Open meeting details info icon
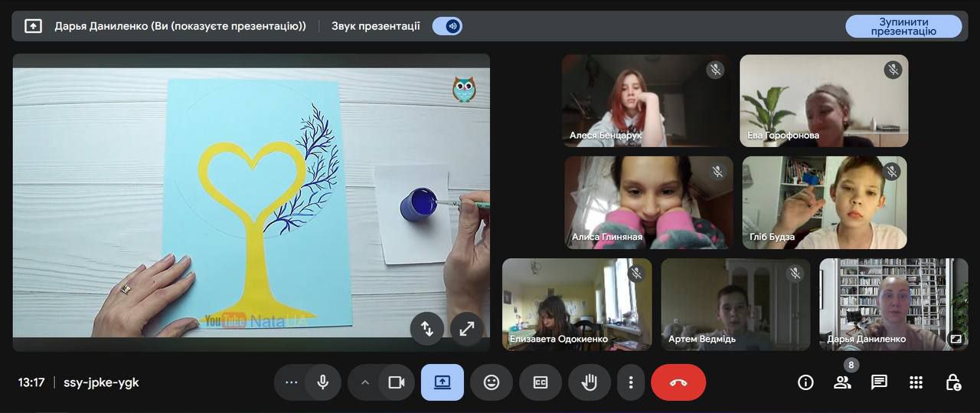This screenshot has height=413, width=980. point(805,382)
